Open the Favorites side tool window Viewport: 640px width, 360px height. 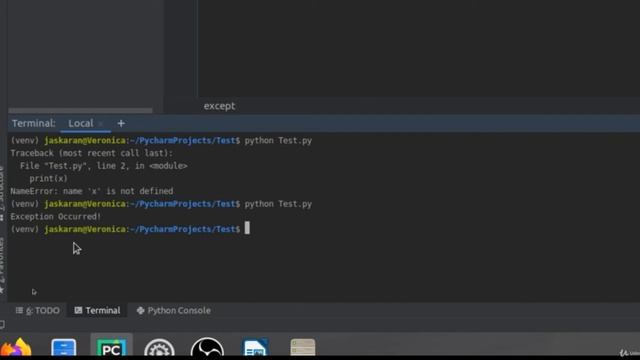(2, 265)
